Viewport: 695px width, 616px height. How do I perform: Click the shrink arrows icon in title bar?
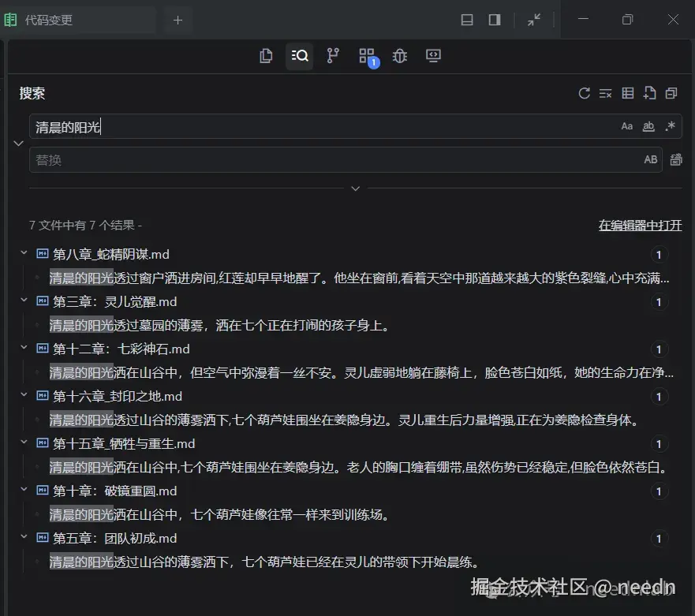click(534, 20)
